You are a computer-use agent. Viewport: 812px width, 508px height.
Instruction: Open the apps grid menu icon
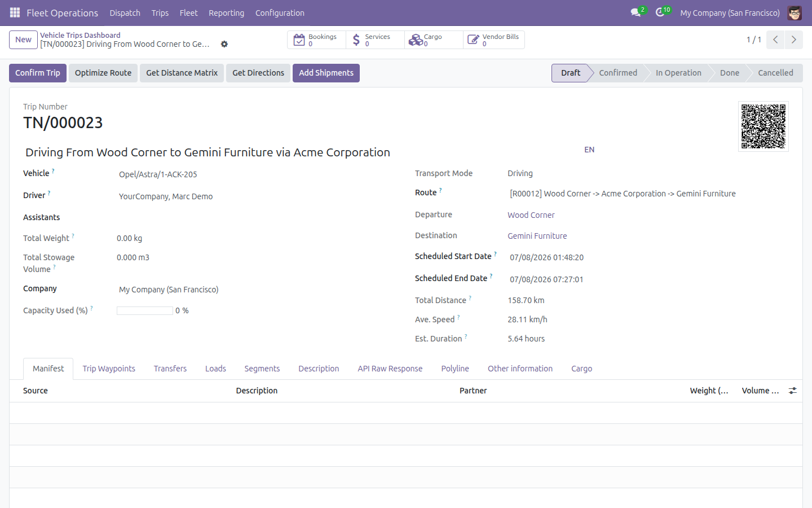[x=15, y=12]
